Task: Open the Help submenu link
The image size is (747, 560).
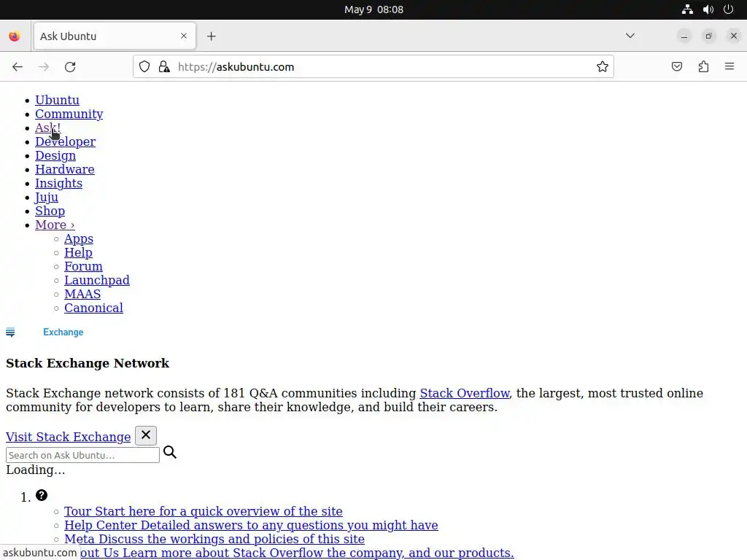Action: click(x=78, y=252)
